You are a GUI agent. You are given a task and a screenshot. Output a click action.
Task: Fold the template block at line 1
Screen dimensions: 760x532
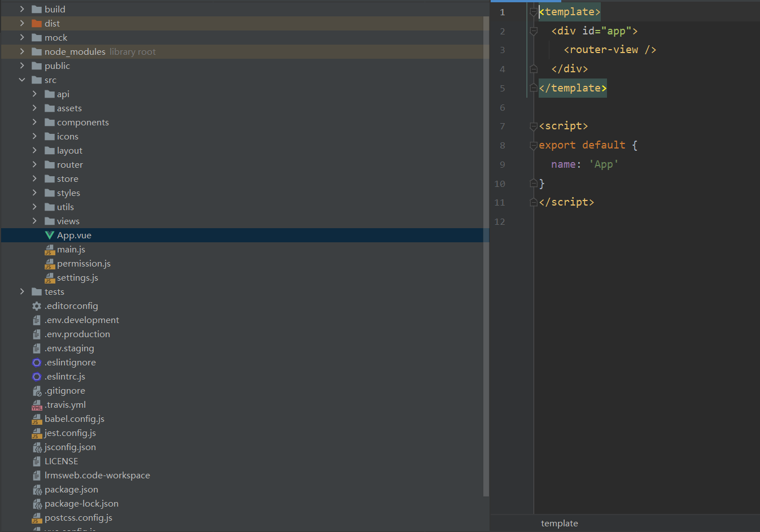tap(533, 12)
